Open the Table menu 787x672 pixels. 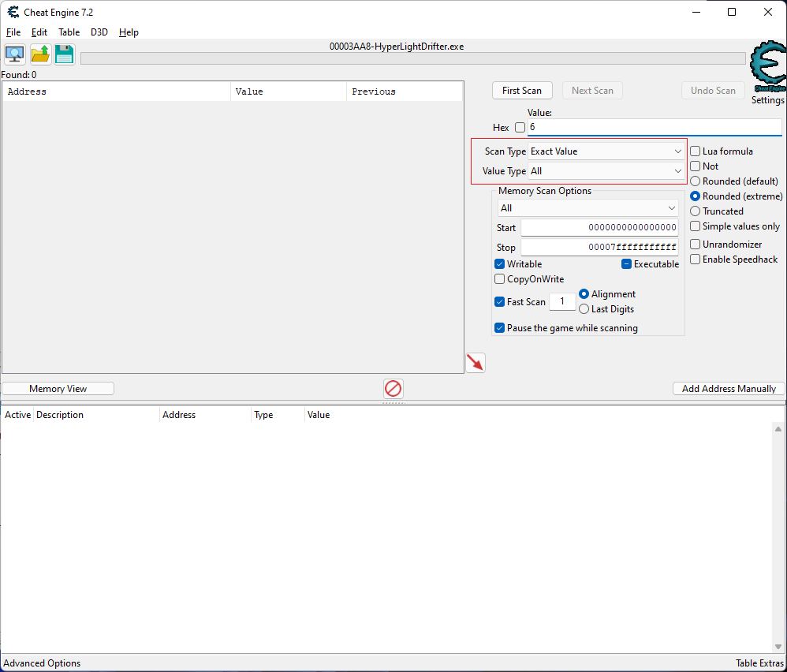[69, 32]
